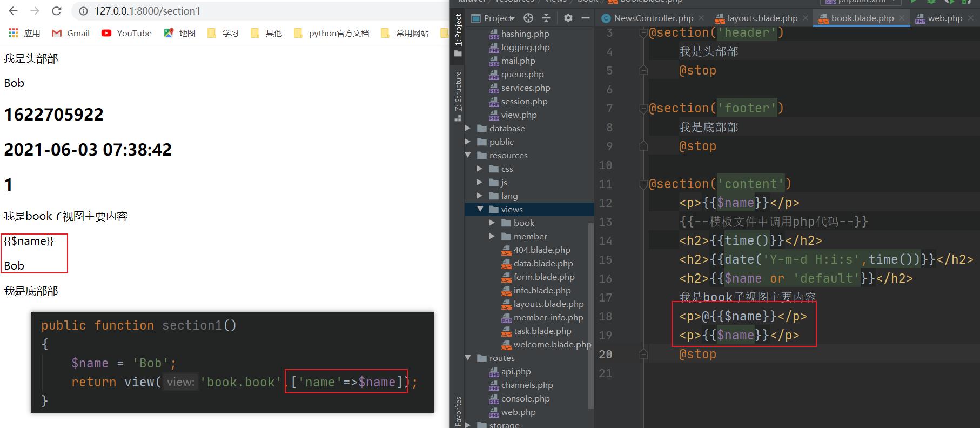This screenshot has height=428, width=980.
Task: Open the Gmail bookmark
Action: (x=71, y=33)
